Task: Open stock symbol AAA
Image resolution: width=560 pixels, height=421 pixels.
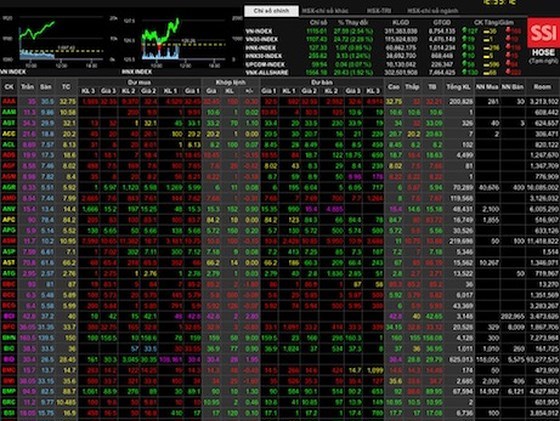Action: [x=9, y=101]
